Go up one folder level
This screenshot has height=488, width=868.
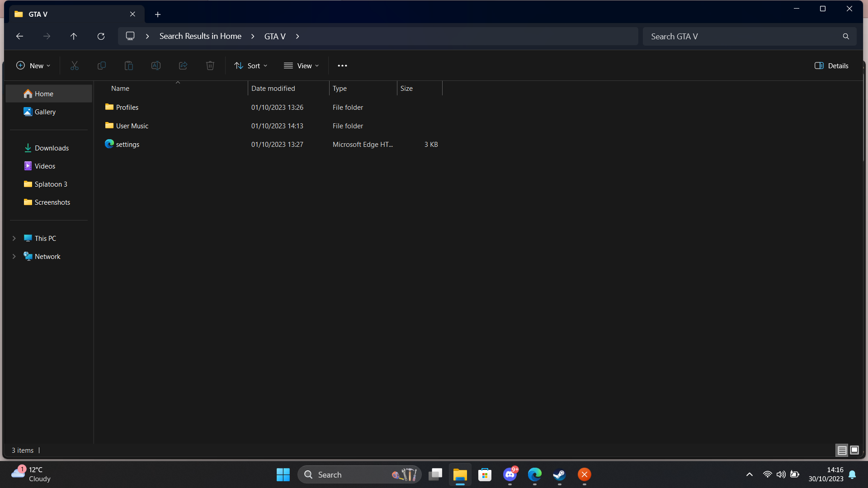pos(74,36)
